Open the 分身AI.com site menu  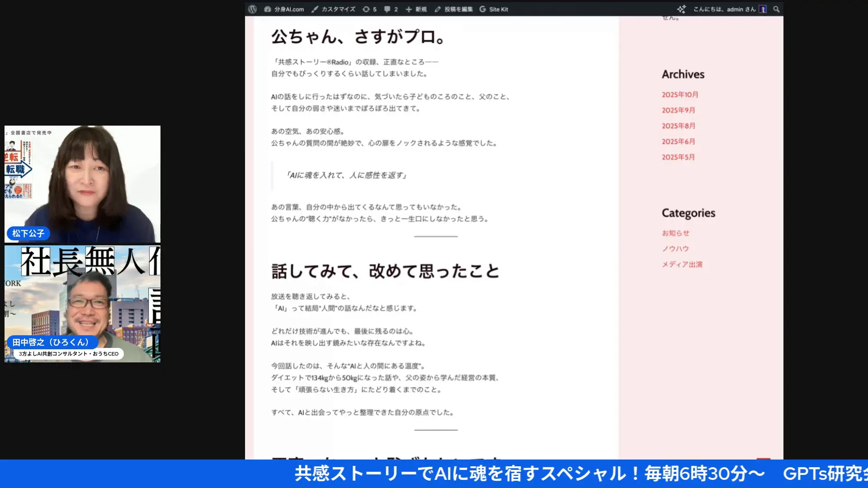pos(285,9)
